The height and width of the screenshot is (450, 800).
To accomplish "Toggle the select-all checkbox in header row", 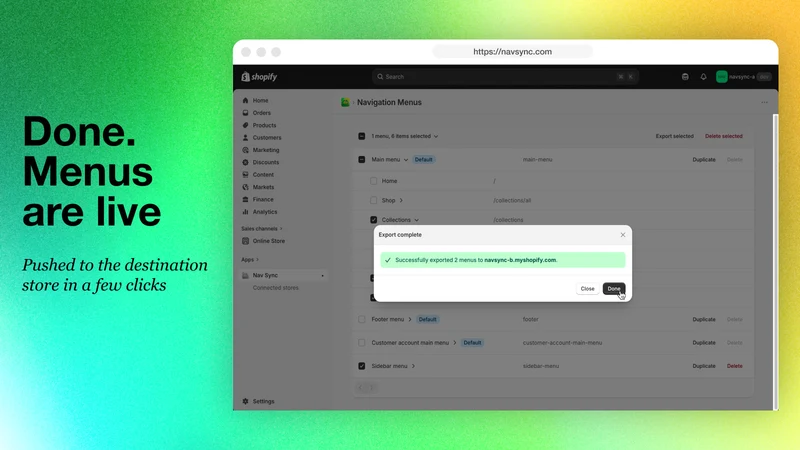I will pyautogui.click(x=362, y=136).
